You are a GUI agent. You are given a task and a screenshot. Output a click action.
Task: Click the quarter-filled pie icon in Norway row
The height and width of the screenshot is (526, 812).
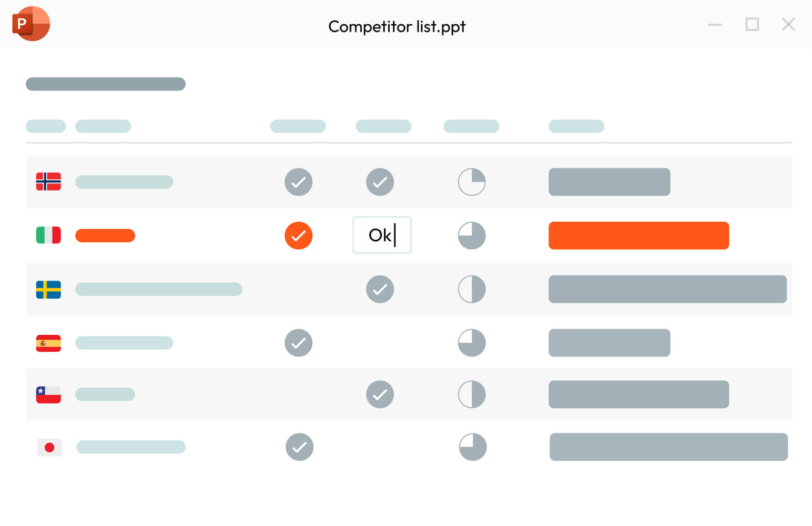click(x=472, y=182)
